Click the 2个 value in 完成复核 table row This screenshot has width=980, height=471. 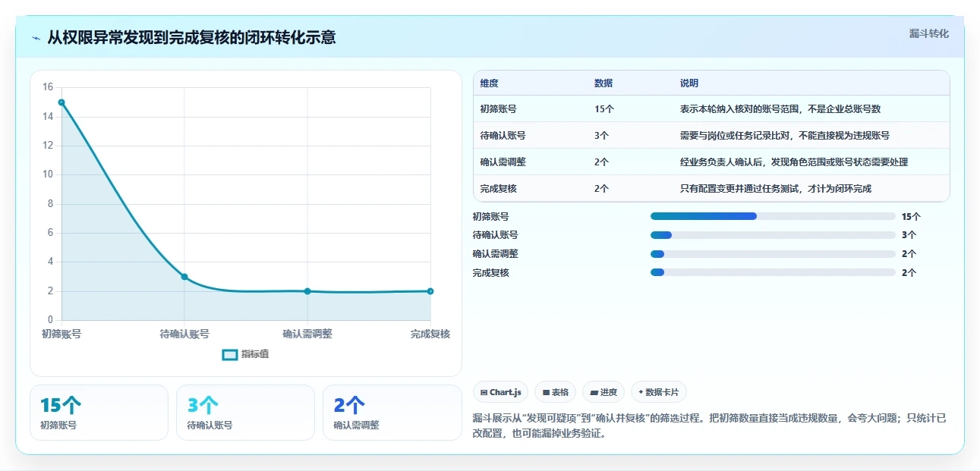tap(602, 188)
